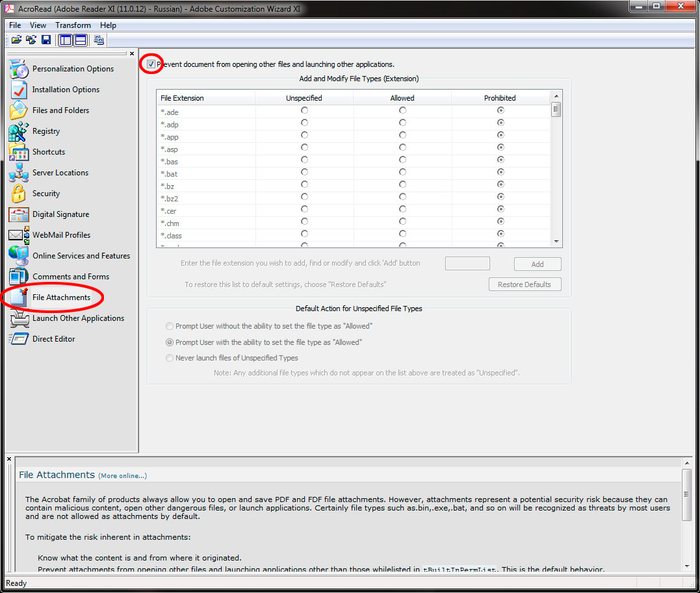The image size is (700, 593).
Task: Select the Security padlock icon
Action: coord(19,194)
